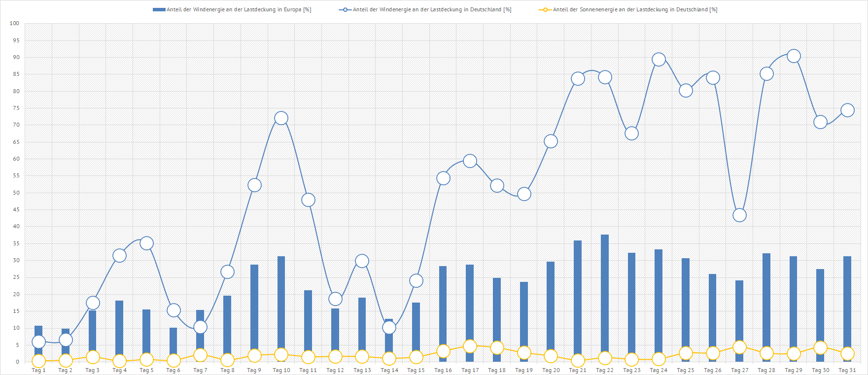Select the Tag 15 x-axis label
868x375 pixels.
(x=416, y=370)
